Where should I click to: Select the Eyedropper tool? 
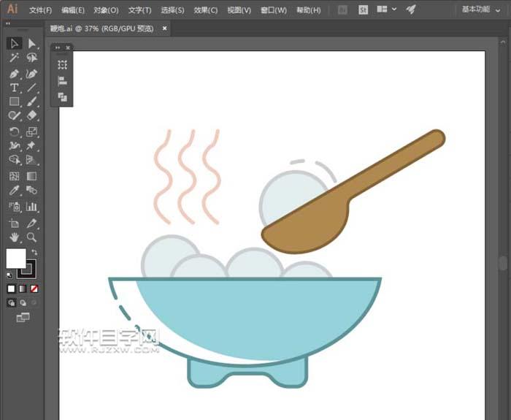click(x=15, y=190)
